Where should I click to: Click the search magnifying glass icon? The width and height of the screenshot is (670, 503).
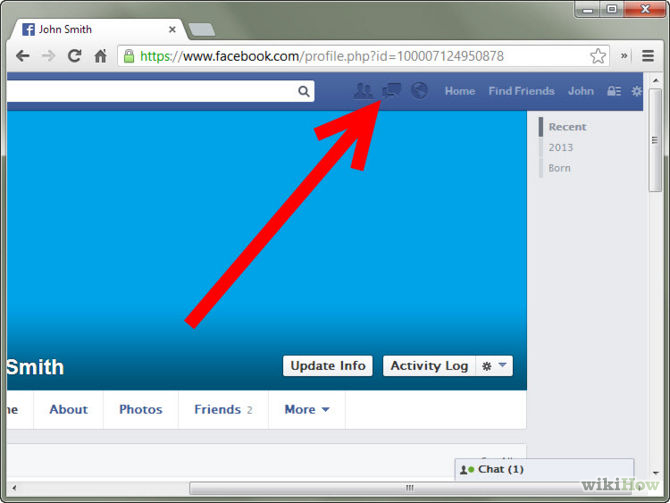[304, 91]
